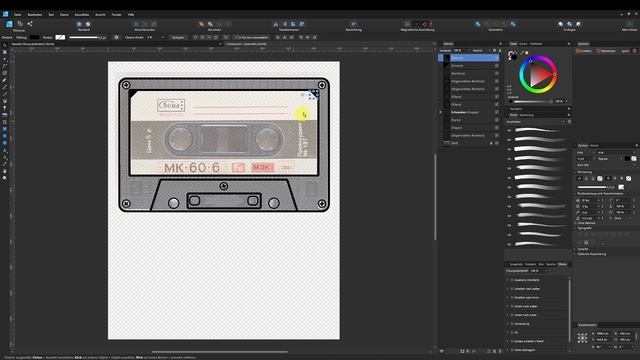The width and height of the screenshot is (640, 360).
Task: Expand the Schatten nach innen effect options
Action: pyautogui.click(x=508, y=298)
